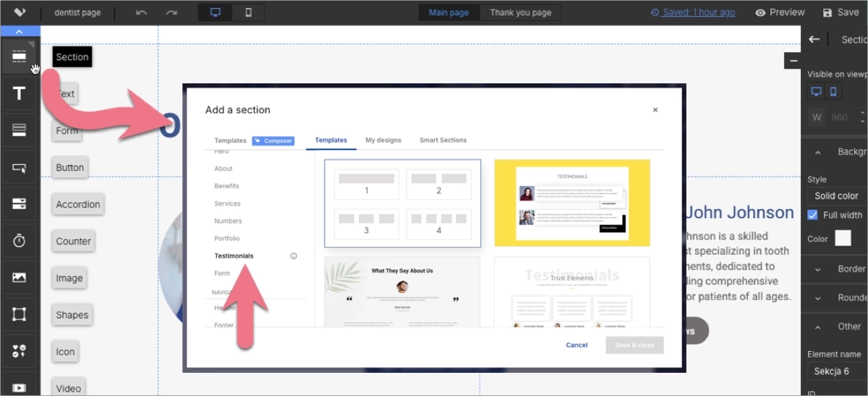Uncheck the Full width checkbox
868x396 pixels.
click(813, 215)
